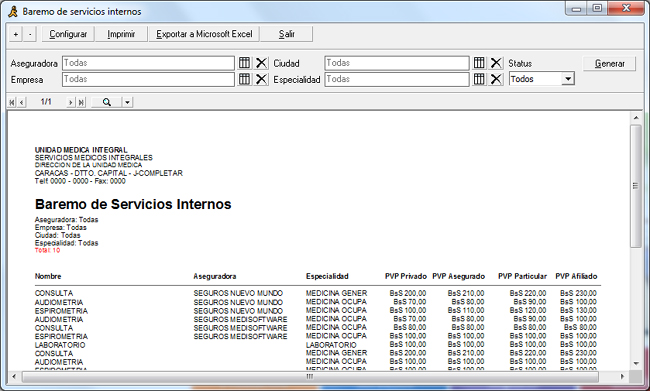Click Exportar a Microsoft Excel
Image resolution: width=650 pixels, height=391 pixels.
(x=204, y=34)
